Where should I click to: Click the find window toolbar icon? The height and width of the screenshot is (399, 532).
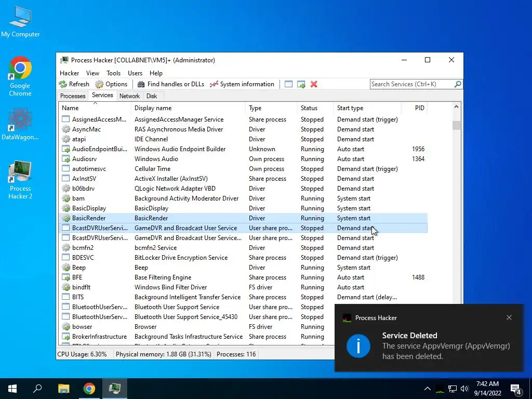click(x=288, y=84)
